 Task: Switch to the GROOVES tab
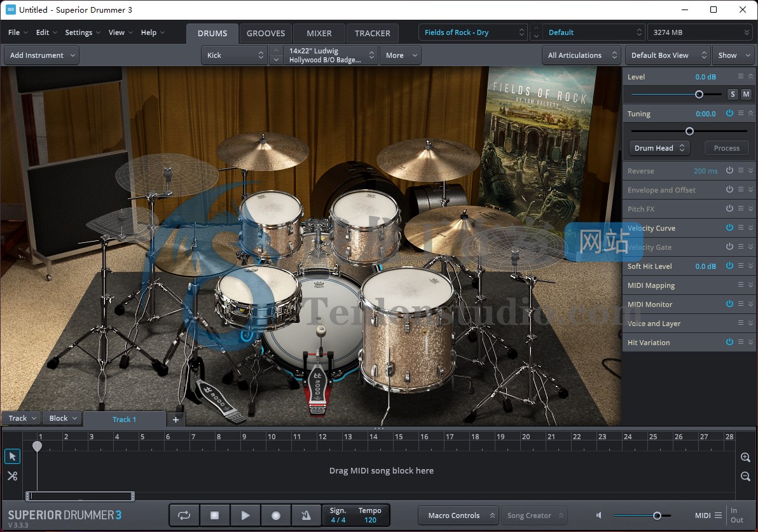tap(265, 33)
